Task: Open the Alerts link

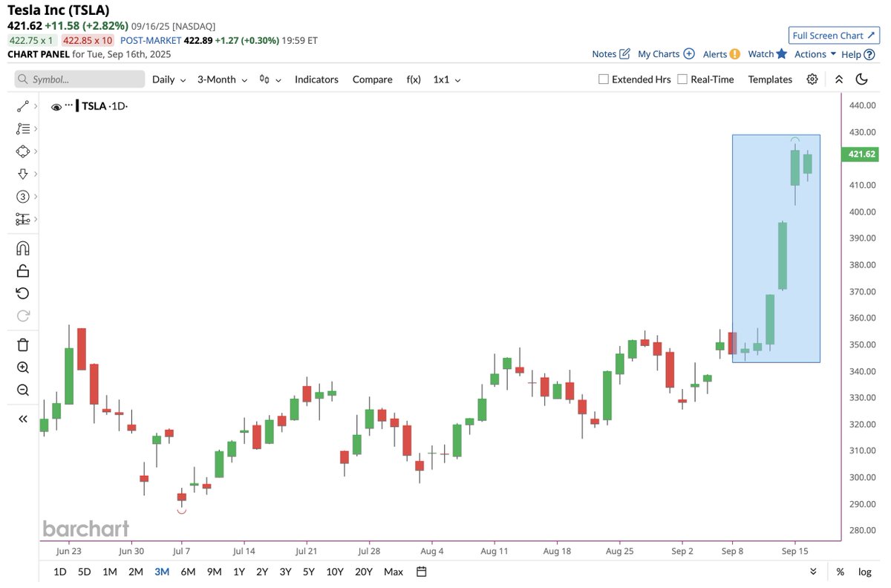Action: [x=715, y=54]
